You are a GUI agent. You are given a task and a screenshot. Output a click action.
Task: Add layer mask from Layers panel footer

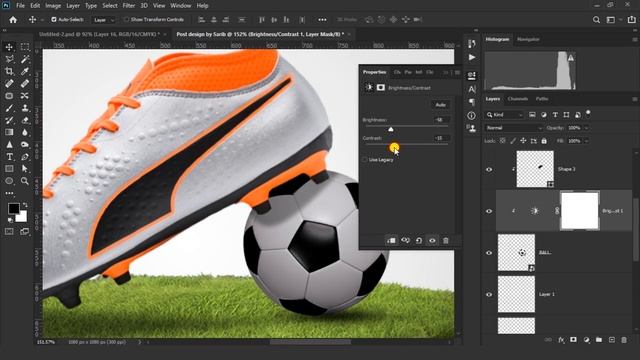[573, 340]
